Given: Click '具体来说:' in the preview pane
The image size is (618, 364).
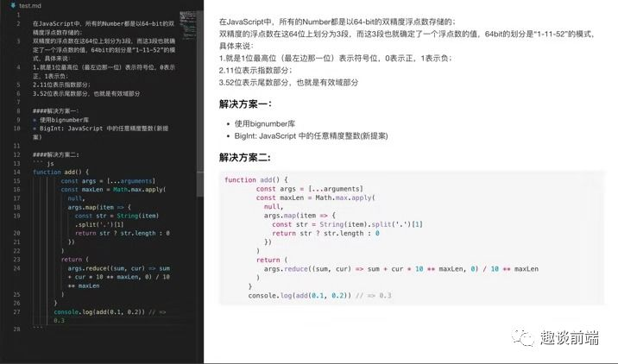Looking at the screenshot, I should pyautogui.click(x=236, y=46).
